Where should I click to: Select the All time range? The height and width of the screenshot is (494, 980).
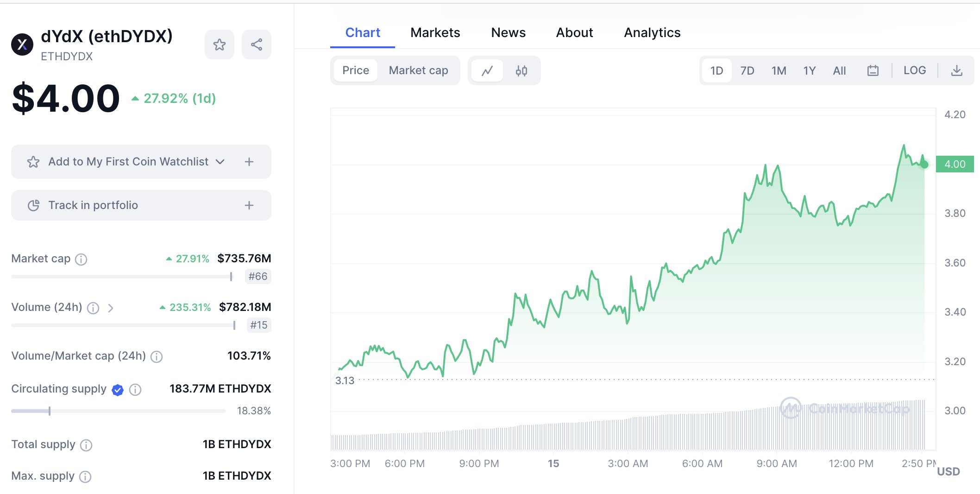(839, 70)
